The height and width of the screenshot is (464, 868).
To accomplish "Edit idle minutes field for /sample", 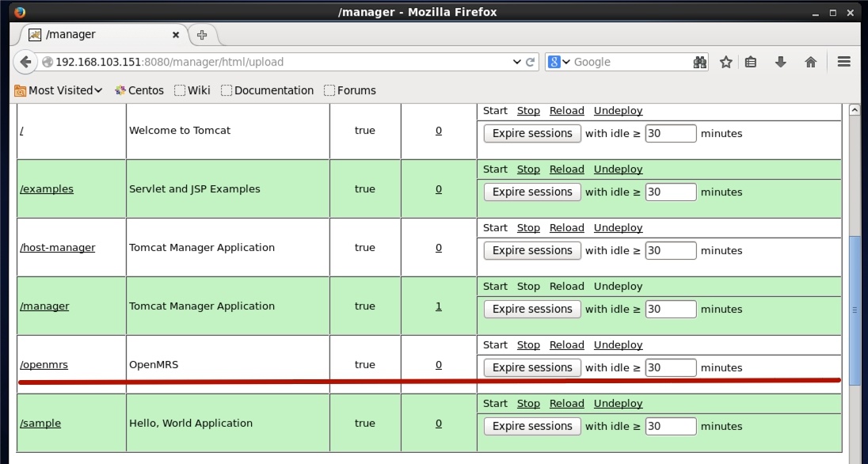I will click(x=670, y=426).
